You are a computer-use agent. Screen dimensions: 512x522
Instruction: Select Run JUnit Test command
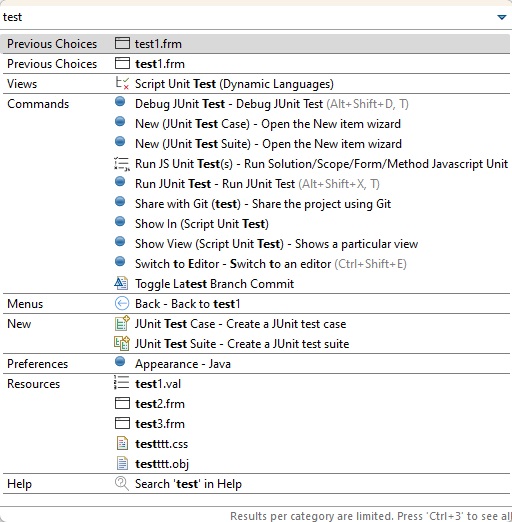coord(257,184)
